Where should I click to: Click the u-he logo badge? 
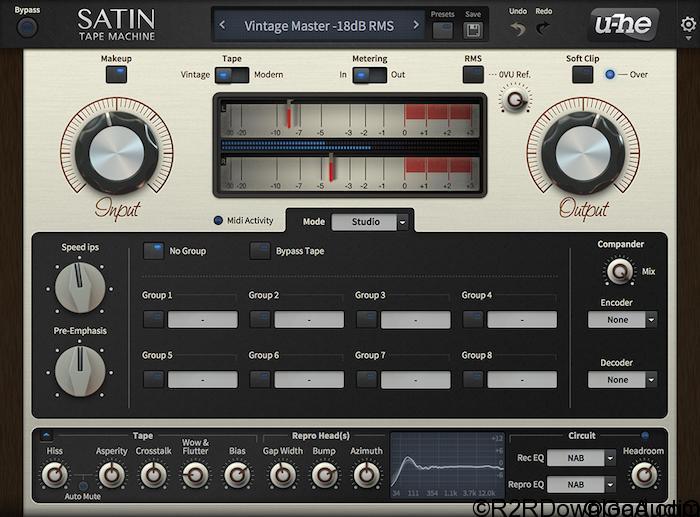pos(624,24)
